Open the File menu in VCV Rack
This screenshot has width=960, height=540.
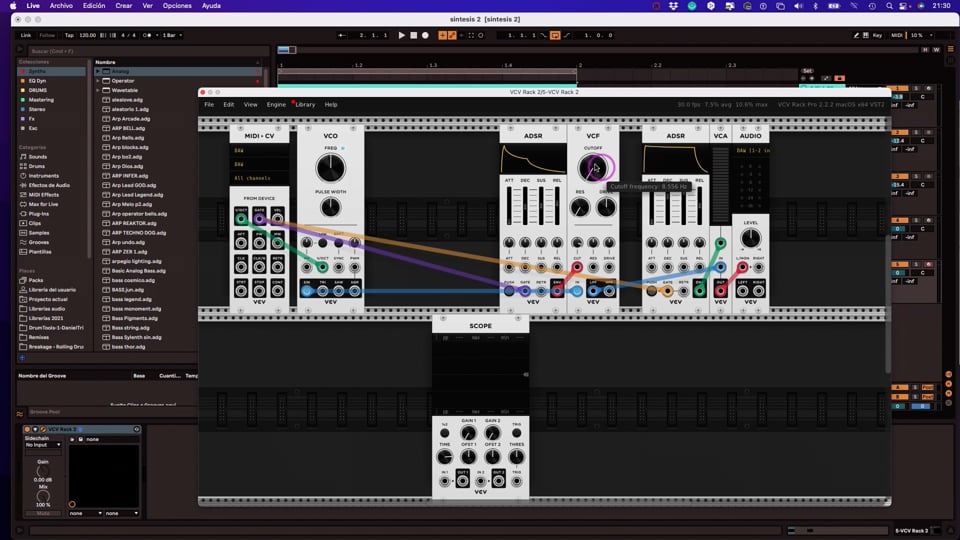coord(209,105)
